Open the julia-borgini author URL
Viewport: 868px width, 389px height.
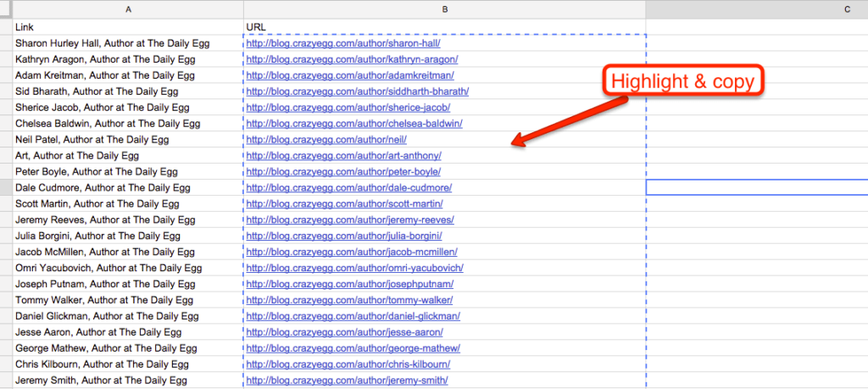pyautogui.click(x=344, y=236)
